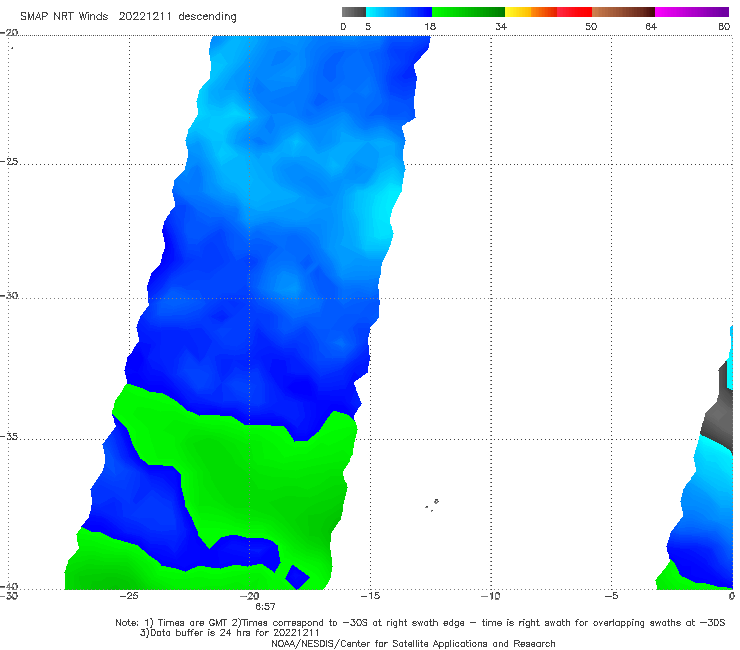Image resolution: width=740 pixels, height=650 pixels.
Task: Click the 'SMAP NRT Winds 20221211 descending' title
Action: tap(128, 17)
